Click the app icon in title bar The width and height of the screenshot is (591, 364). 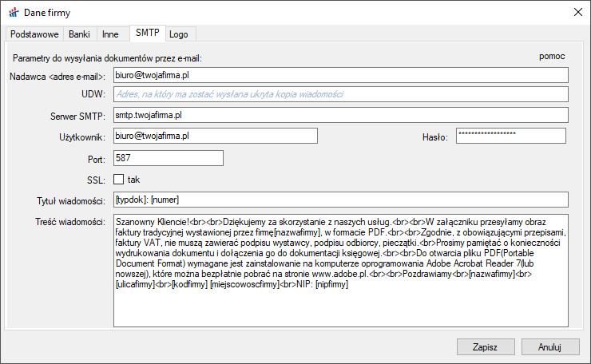click(x=13, y=12)
